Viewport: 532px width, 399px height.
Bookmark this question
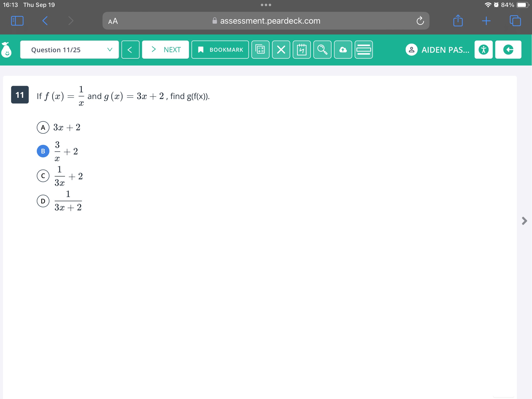[x=220, y=50]
